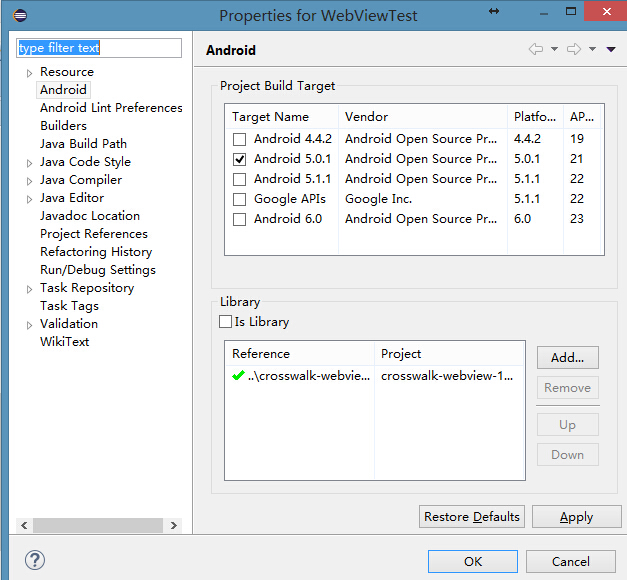Viewport: 627px width, 580px height.
Task: Go back with the left arrow navigation icon
Action: 536,49
